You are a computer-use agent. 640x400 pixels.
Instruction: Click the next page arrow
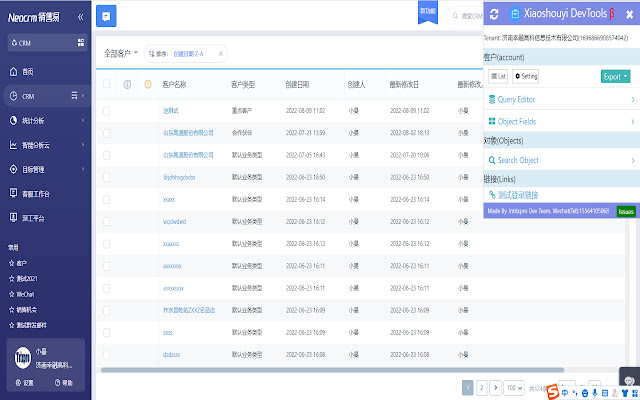[x=496, y=387]
